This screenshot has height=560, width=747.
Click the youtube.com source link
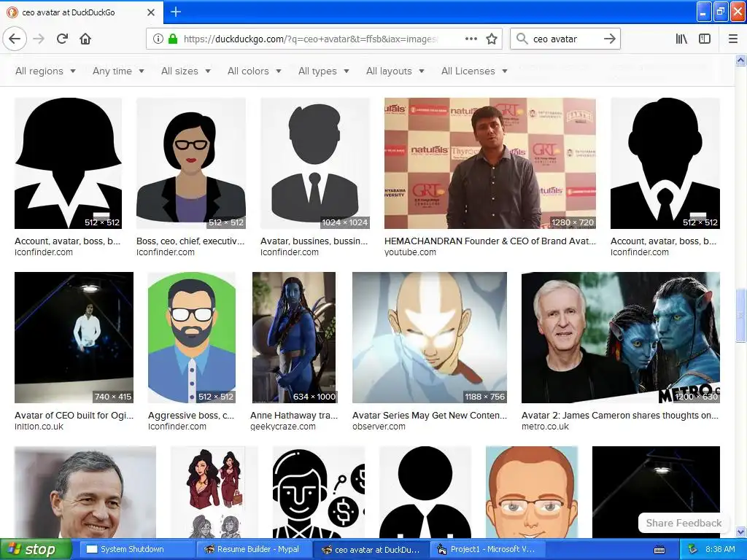410,252
